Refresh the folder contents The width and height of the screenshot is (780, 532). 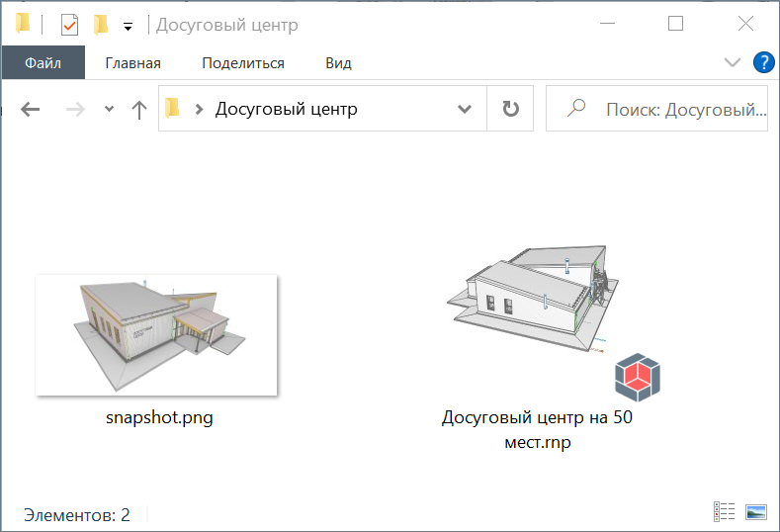[510, 109]
